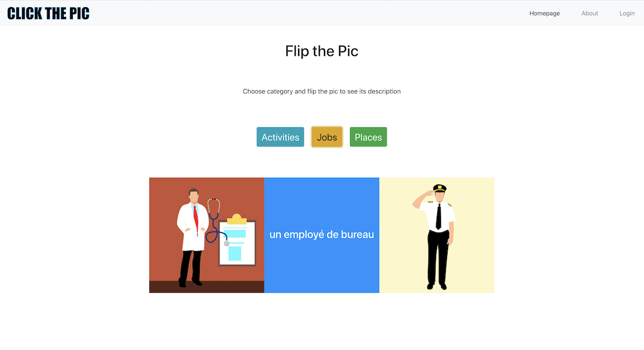Click the clipboard beside the doctor
This screenshot has height=350, width=644.
[x=237, y=242]
